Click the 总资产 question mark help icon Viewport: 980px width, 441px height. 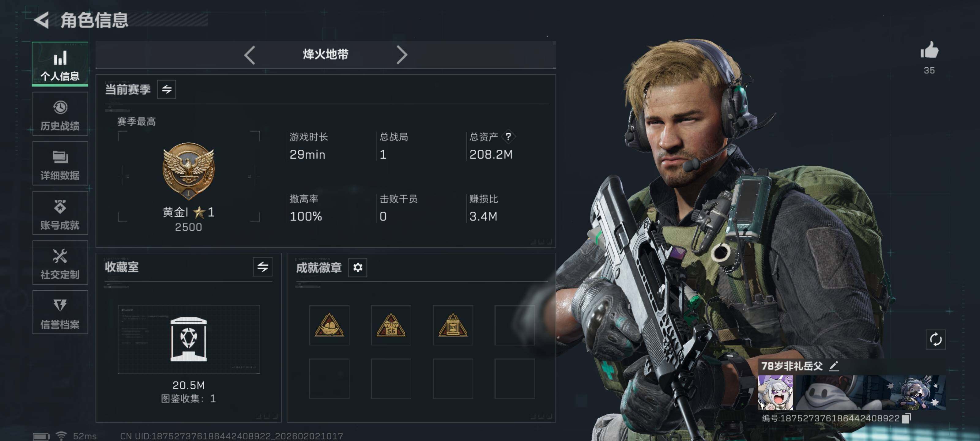[x=508, y=136]
